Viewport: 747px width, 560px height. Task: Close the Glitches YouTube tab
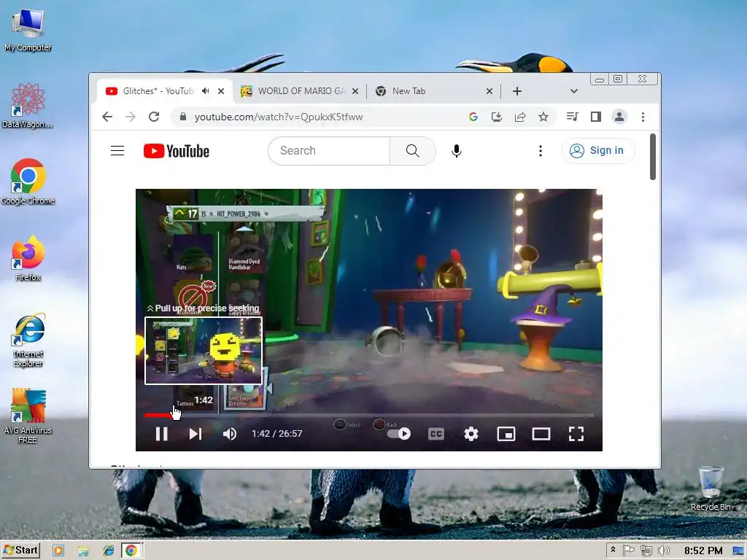221,91
